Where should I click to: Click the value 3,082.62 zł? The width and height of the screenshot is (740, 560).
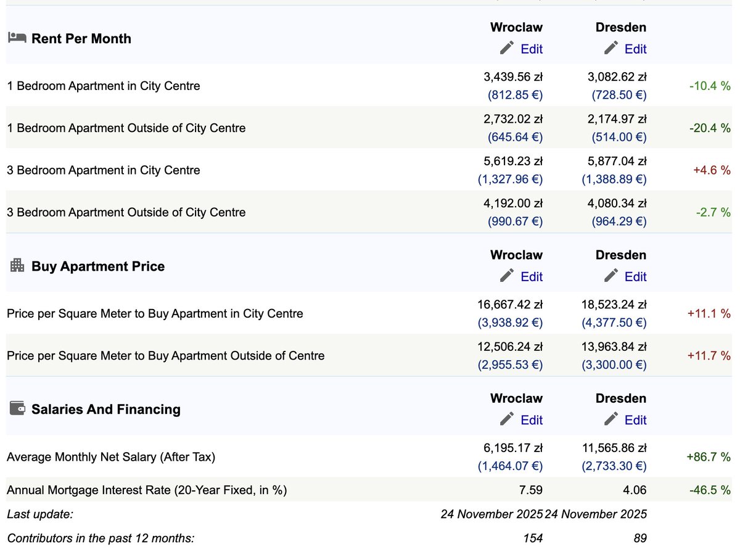[617, 77]
